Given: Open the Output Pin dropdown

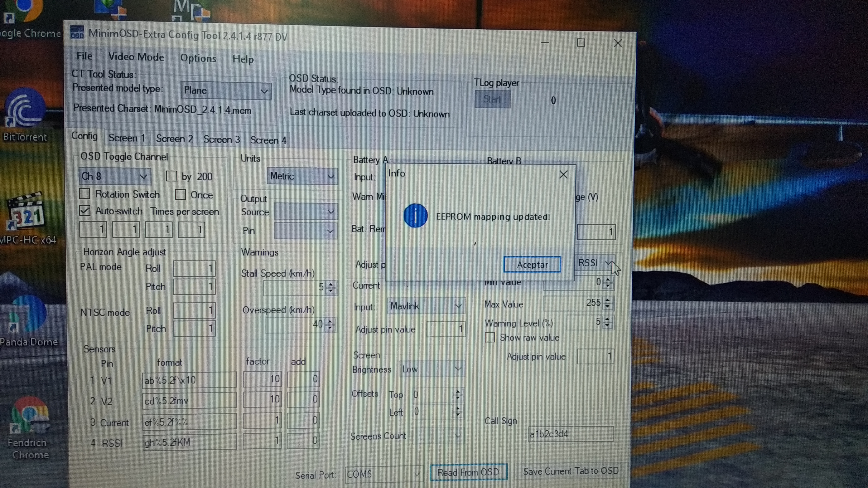Looking at the screenshot, I should pos(305,231).
